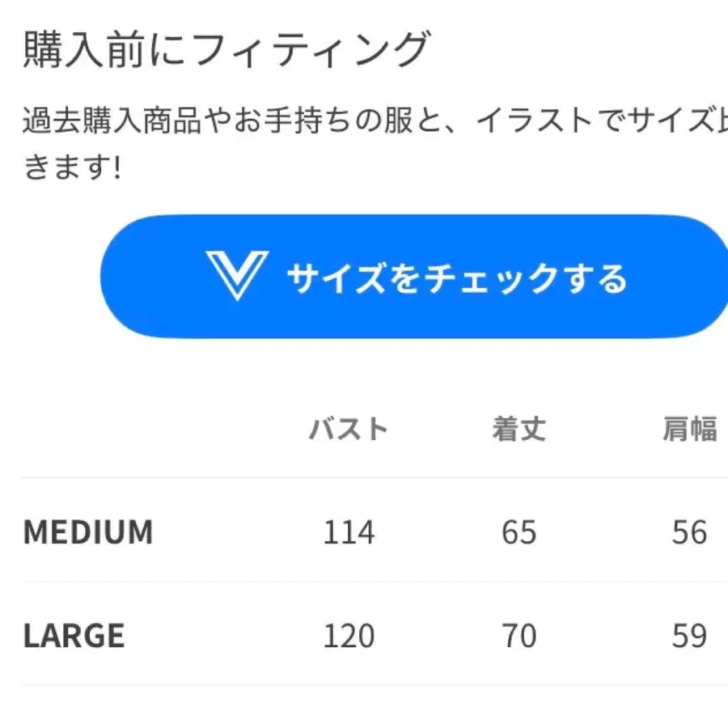The width and height of the screenshot is (728, 728).
Task: Click the MEDIUM length value 65
Action: point(518,532)
